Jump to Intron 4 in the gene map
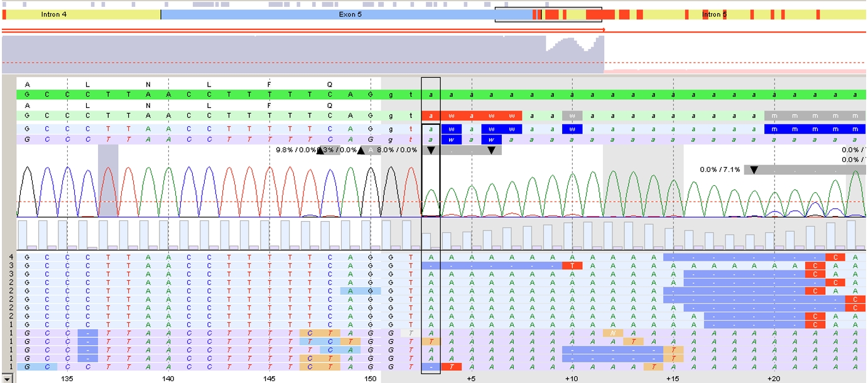 click(54, 14)
